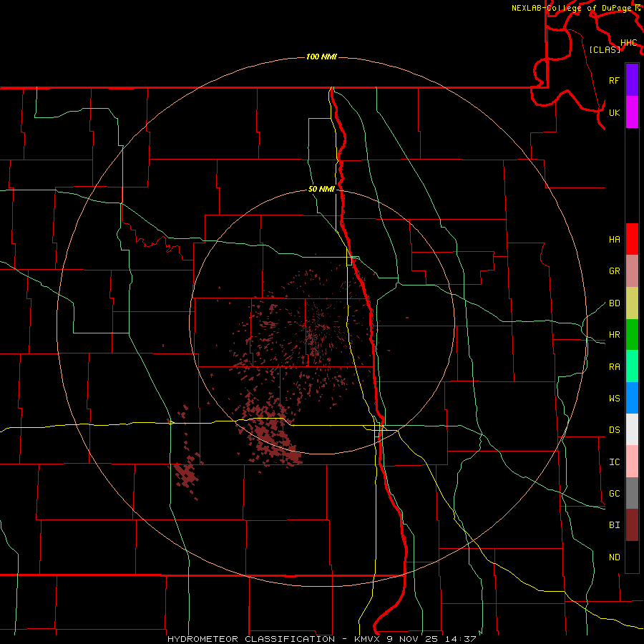Click the GR legend label
Image resolution: width=644 pixels, height=644 pixels.
click(614, 271)
